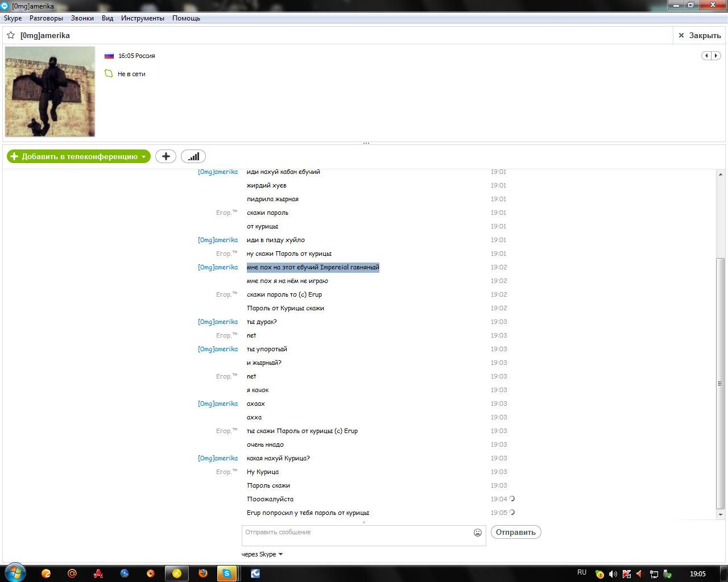Open the call quality signal bars button
Viewport: 728px width, 582px height.
pyautogui.click(x=193, y=156)
